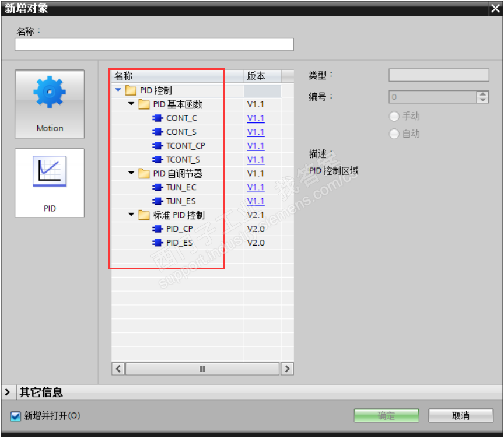Click the scrollbar left arrow

tap(118, 369)
